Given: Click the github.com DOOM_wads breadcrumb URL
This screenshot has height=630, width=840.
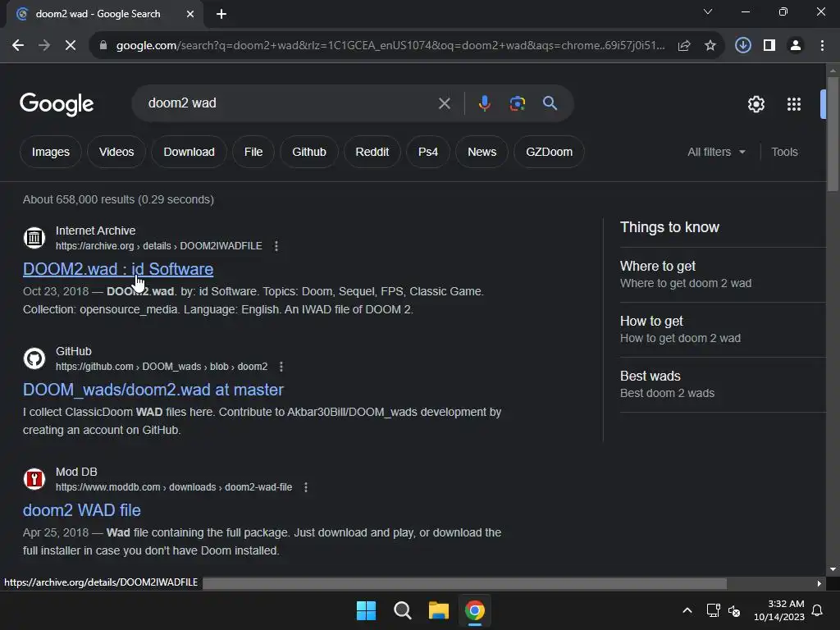Looking at the screenshot, I should coord(162,367).
